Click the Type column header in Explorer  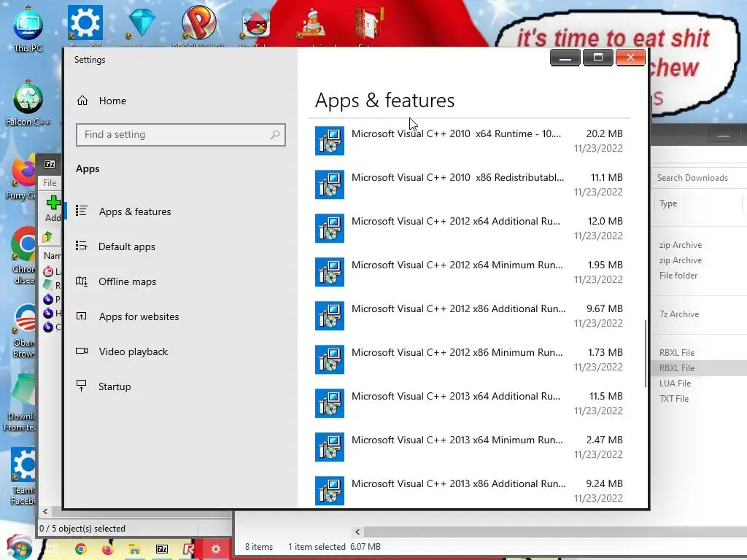[668, 203]
